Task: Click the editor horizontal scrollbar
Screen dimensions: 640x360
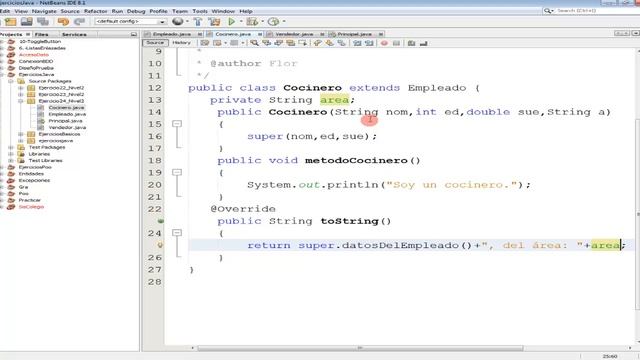Action: click(360, 348)
